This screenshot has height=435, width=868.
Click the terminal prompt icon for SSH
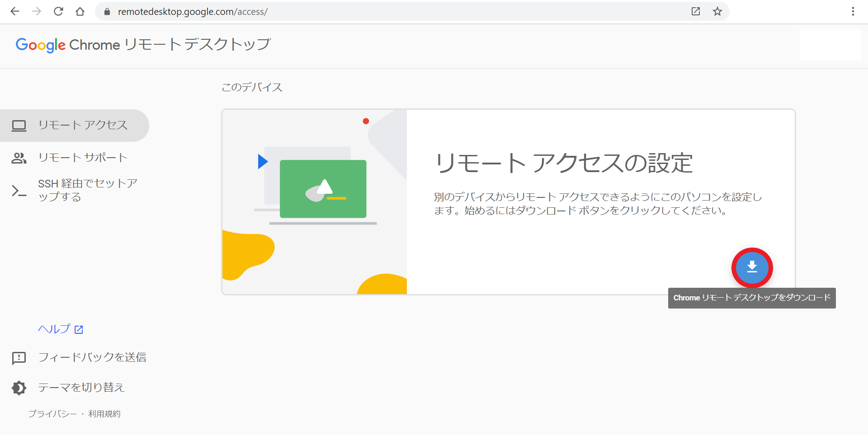pyautogui.click(x=19, y=191)
